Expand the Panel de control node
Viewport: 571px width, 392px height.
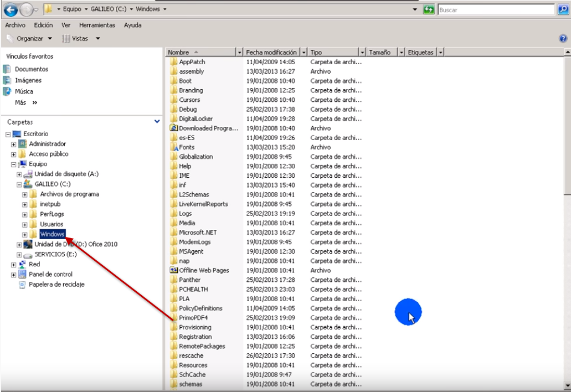14,275
